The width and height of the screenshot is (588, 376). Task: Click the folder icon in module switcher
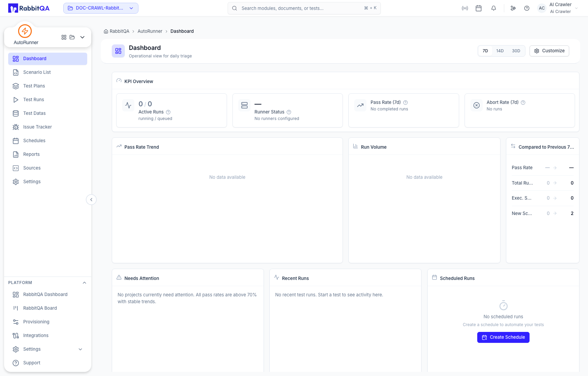click(x=72, y=37)
